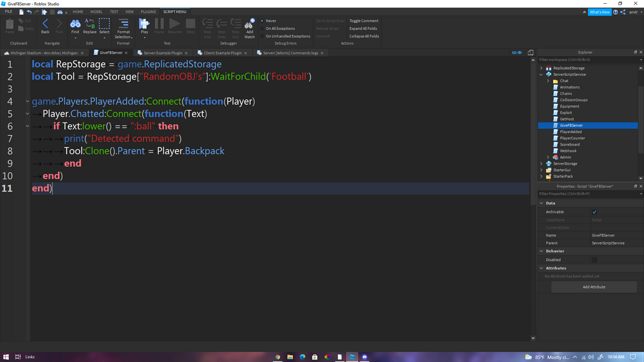Select the Scoreboard script in Explorer

(570, 144)
